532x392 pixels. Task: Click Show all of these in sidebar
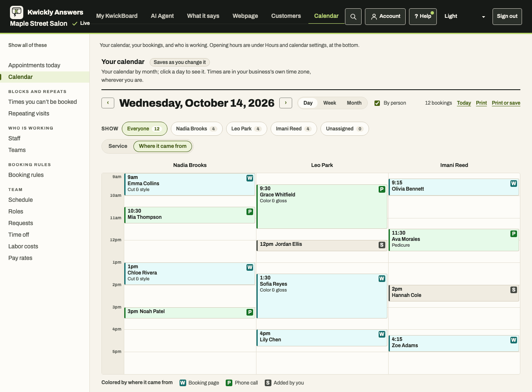tap(27, 45)
